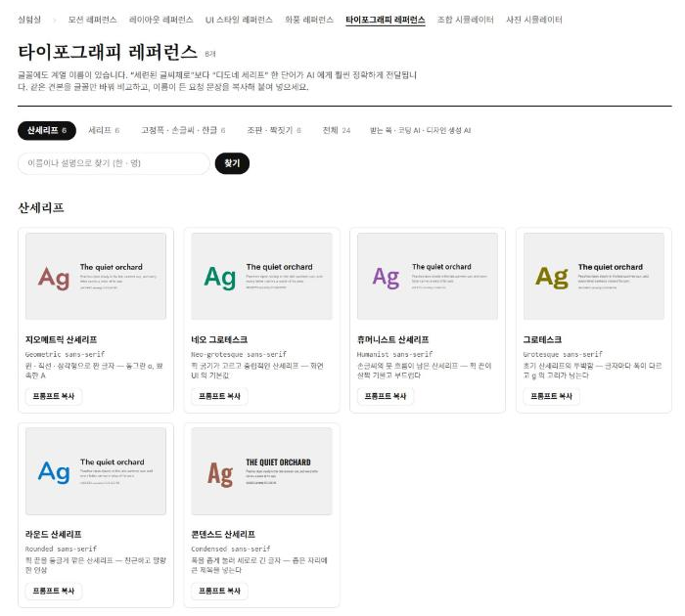Click the Condensed sans-serif label
Screen dimensions: 685x616
(231, 549)
